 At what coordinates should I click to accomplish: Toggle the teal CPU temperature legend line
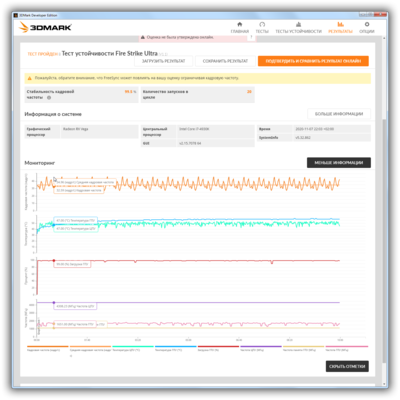tap(133, 347)
